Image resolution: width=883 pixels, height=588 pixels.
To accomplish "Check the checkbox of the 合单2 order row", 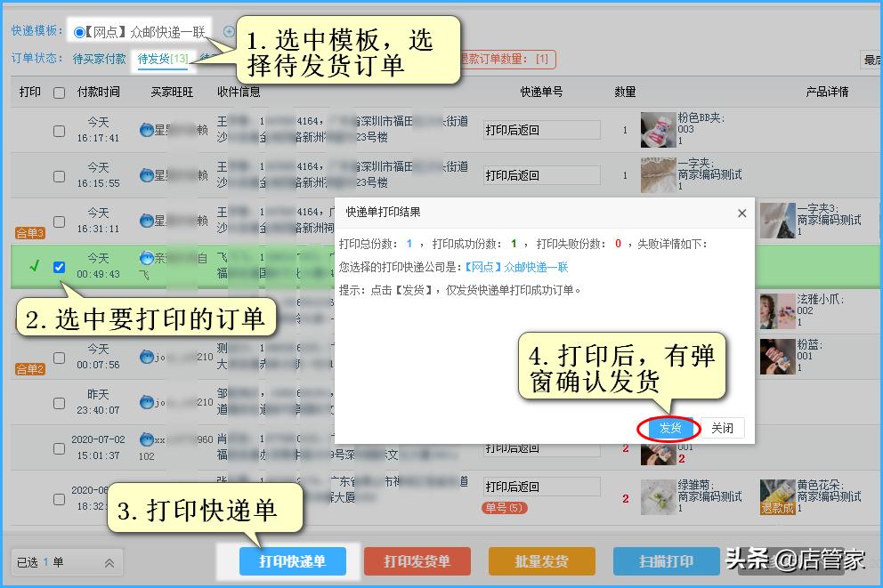I will tap(59, 358).
